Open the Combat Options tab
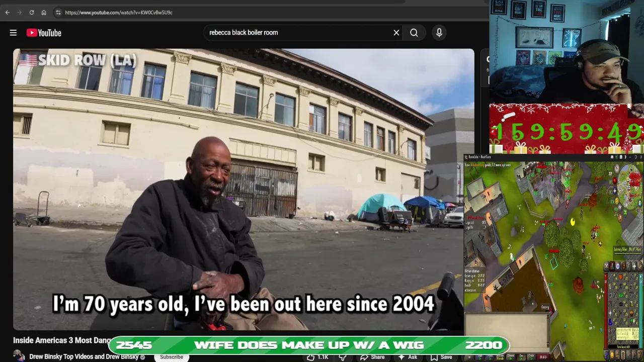Screen dimensions: 644x362 point(607,265)
